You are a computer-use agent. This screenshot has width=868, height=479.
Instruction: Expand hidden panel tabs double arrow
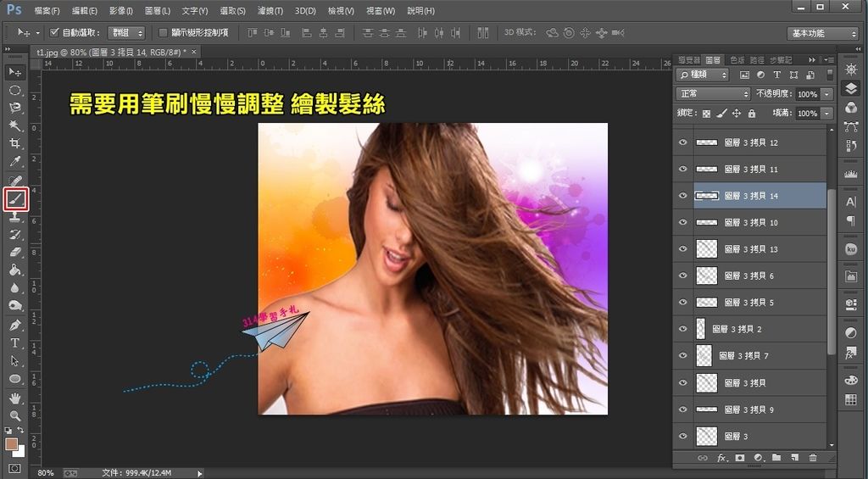[x=812, y=60]
